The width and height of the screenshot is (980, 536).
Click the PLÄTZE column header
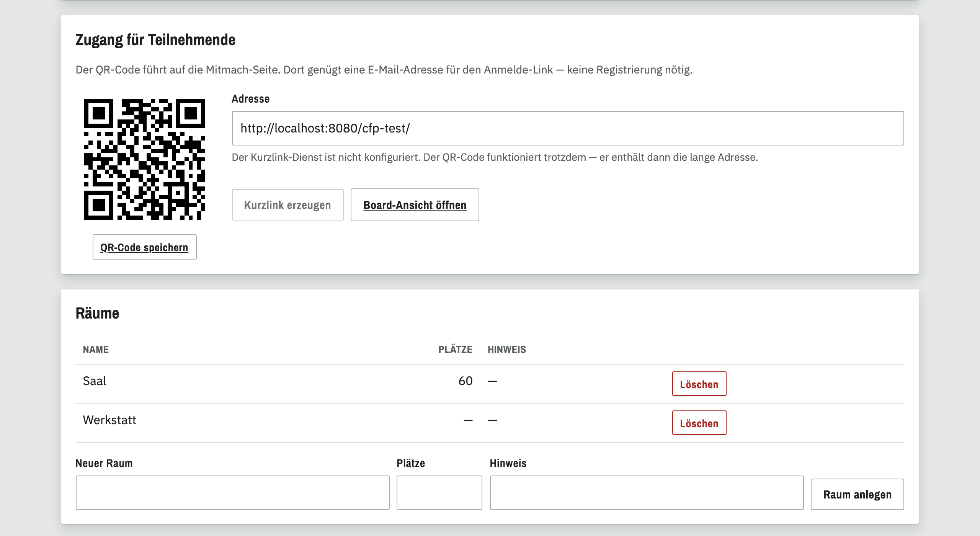pyautogui.click(x=455, y=349)
